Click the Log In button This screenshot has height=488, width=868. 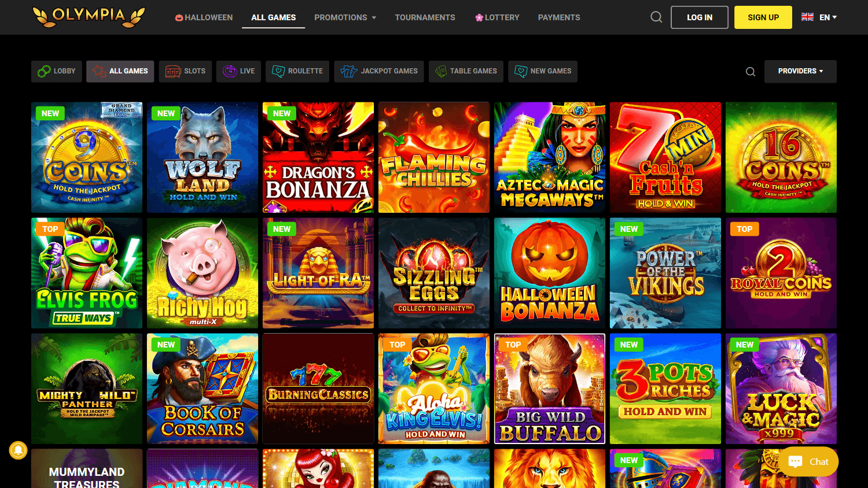[700, 17]
